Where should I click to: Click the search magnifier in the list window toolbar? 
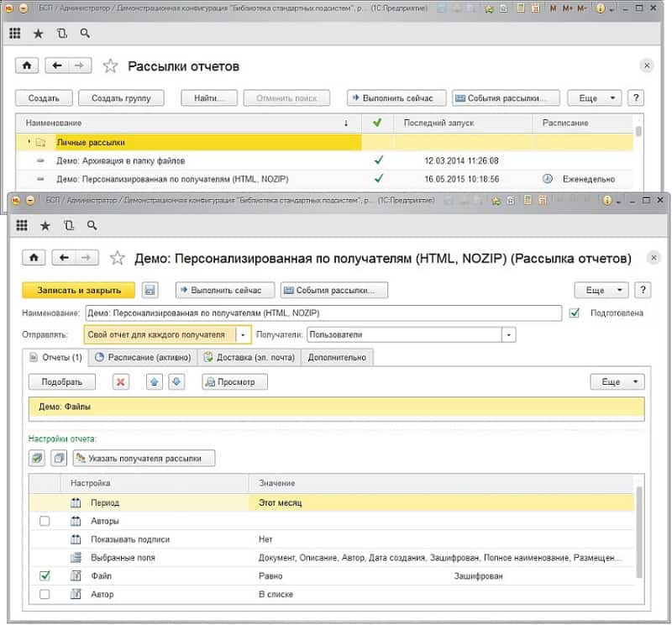click(85, 34)
